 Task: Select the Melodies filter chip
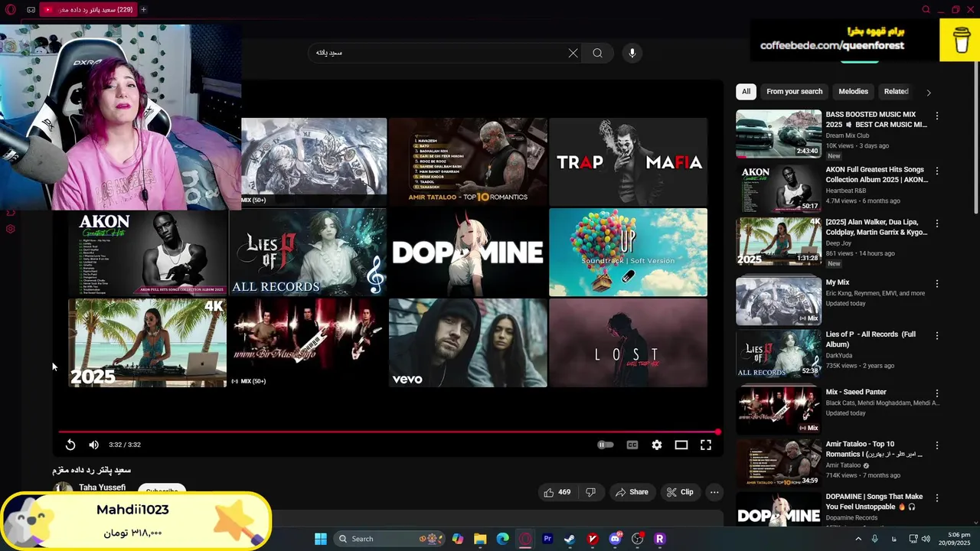click(x=853, y=91)
